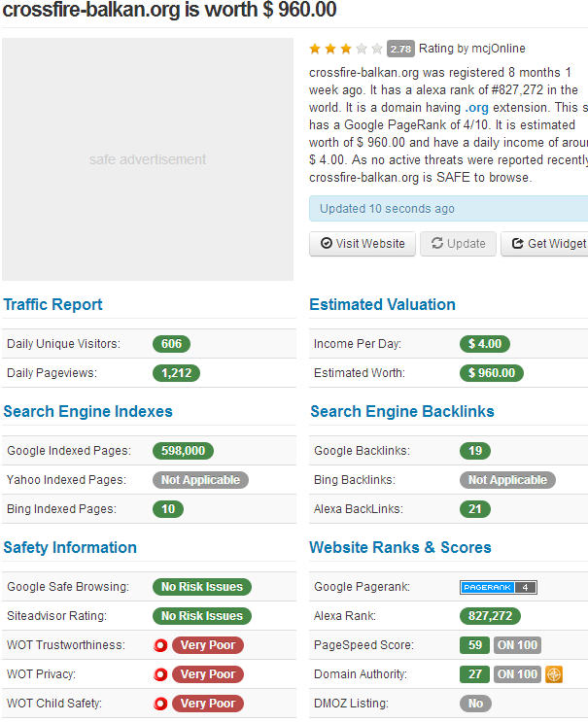Click Bing Backlinks Not Applicable badge
Viewport: 588px width, 722px height.
pyautogui.click(x=508, y=480)
